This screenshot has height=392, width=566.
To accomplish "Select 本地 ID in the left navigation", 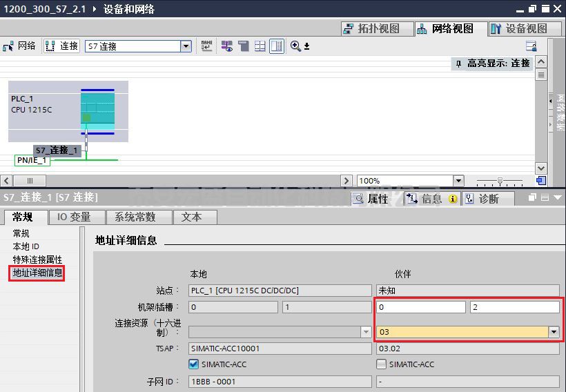I will [x=26, y=246].
